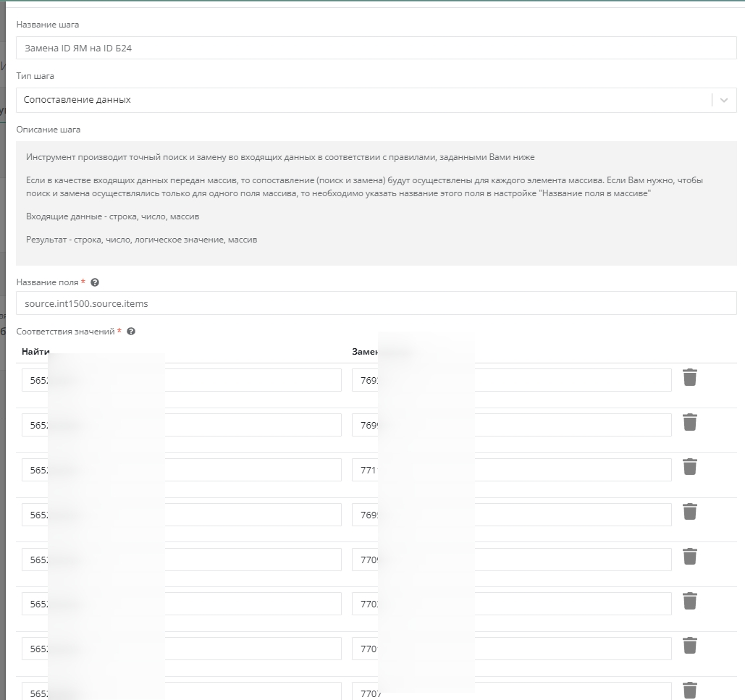Focus the first row replacement value input
The image size is (745, 700).
coord(511,380)
